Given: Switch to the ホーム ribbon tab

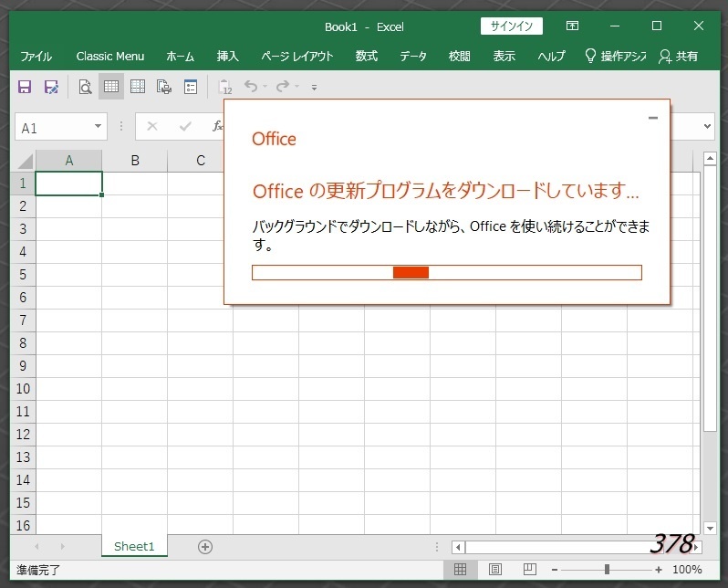Looking at the screenshot, I should [x=180, y=57].
